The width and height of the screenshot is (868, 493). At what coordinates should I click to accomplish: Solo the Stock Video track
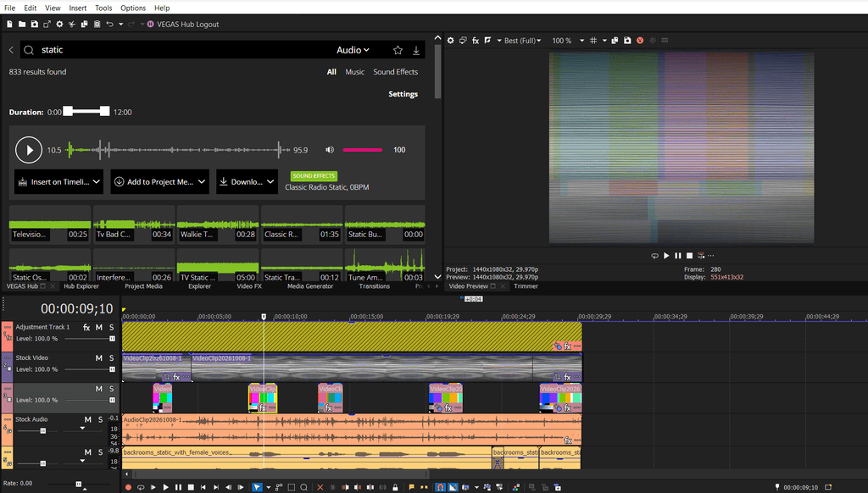[111, 358]
